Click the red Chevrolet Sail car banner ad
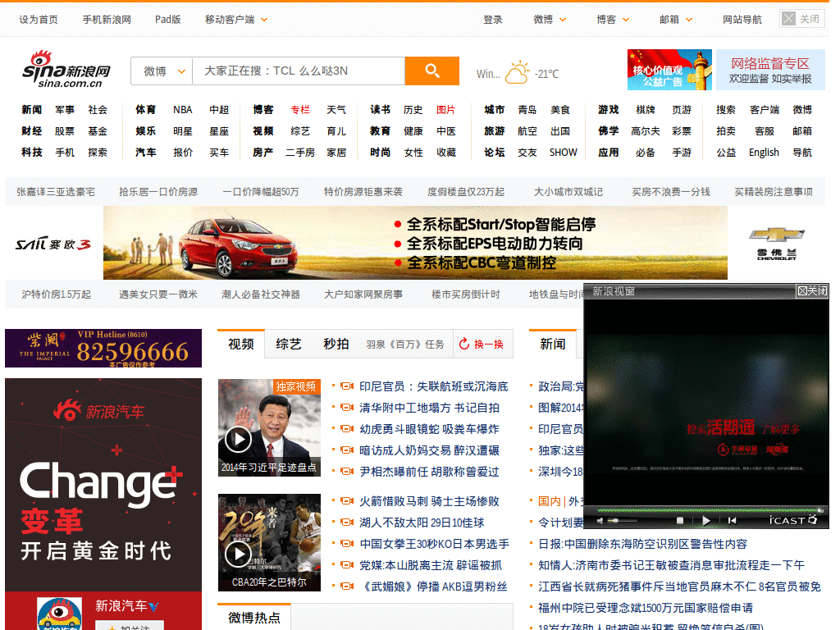840x630 pixels. [x=415, y=243]
